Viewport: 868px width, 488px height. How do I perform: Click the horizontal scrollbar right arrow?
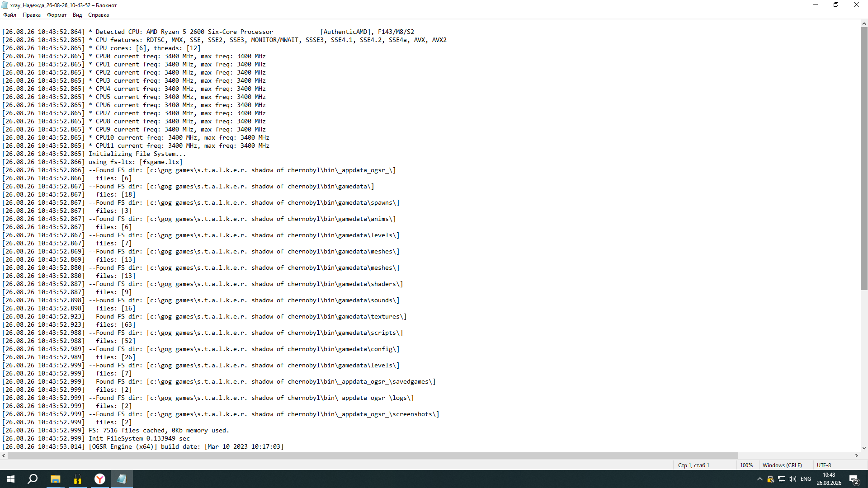pos(857,456)
